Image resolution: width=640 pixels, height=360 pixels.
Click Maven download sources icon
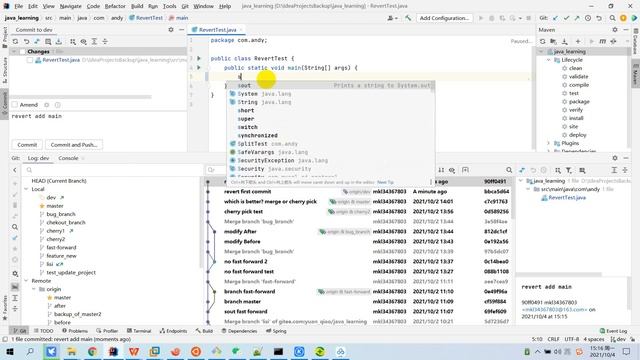[564, 42]
